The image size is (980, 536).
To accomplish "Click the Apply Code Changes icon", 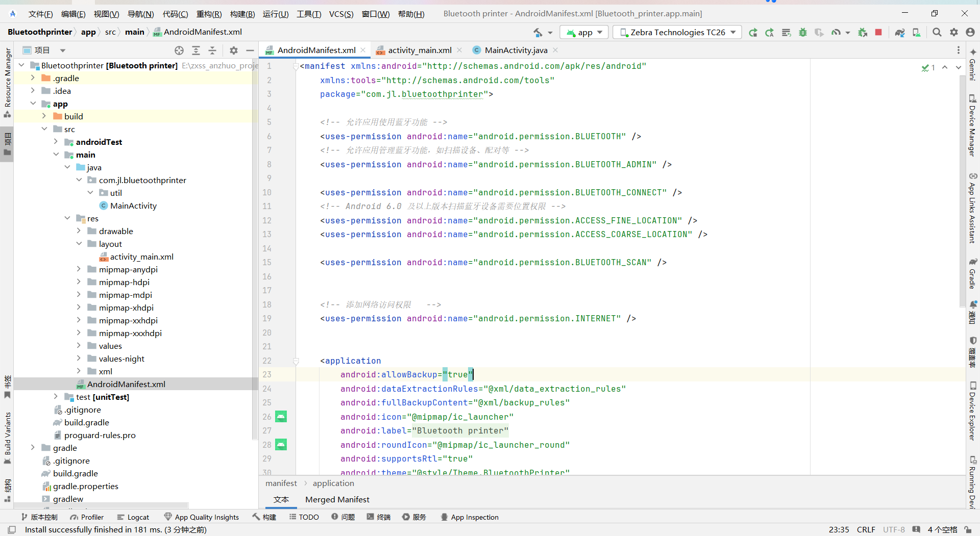I will [x=786, y=32].
